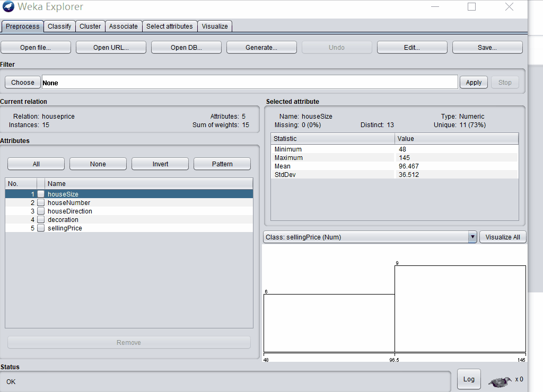Click the StdDev value 36.512 cell
Screen dimensions: 543x392
(457, 174)
